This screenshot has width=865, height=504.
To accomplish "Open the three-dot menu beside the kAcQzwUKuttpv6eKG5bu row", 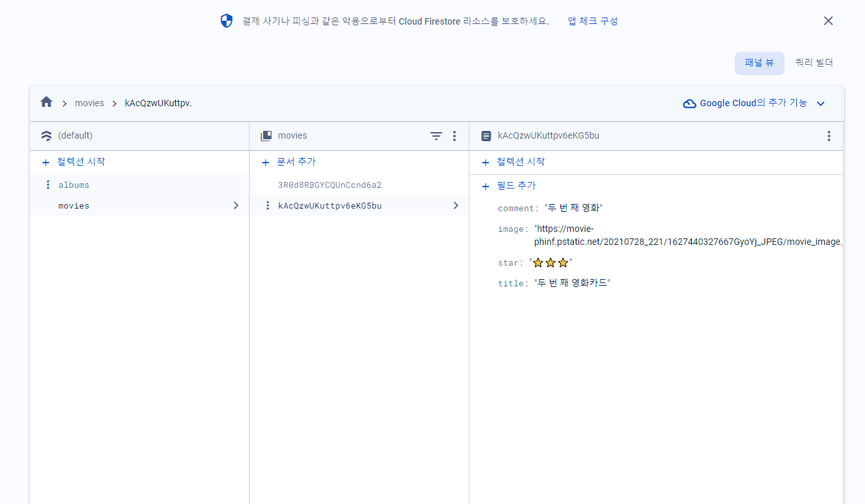I will point(268,205).
